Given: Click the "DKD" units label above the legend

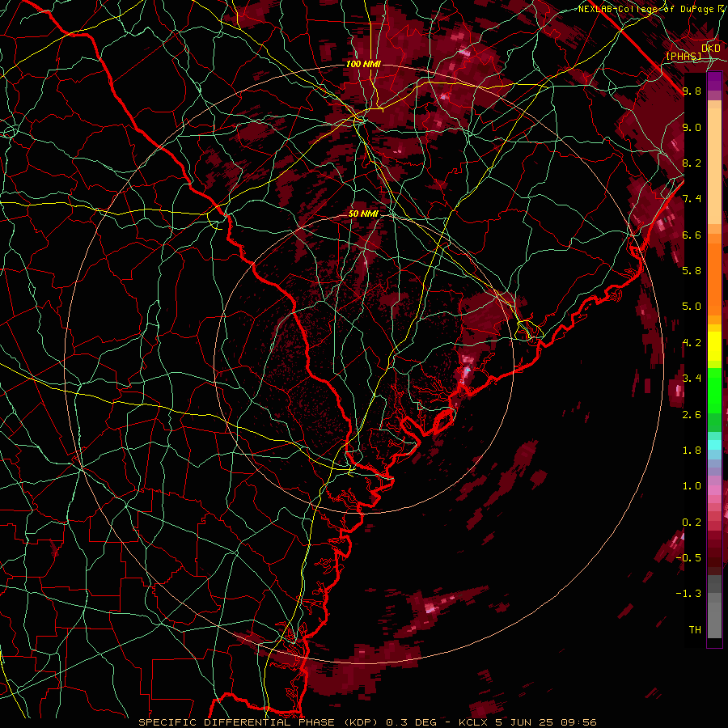Looking at the screenshot, I should tap(711, 48).
